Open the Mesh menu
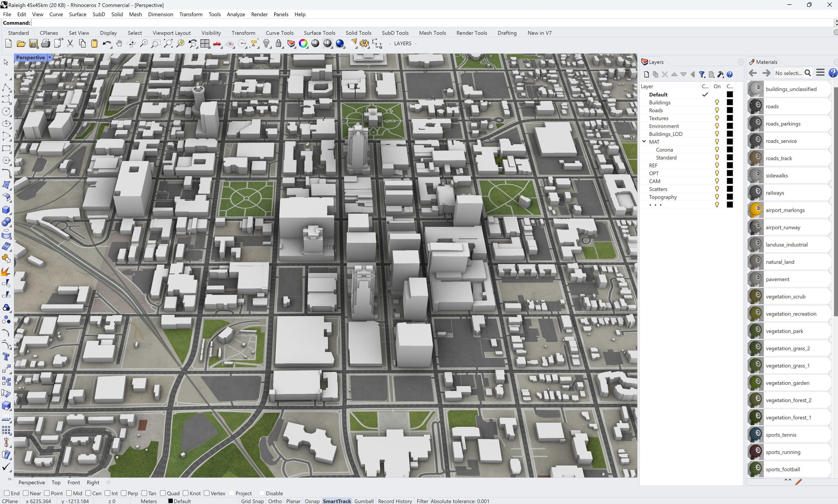The height and width of the screenshot is (504, 838). pyautogui.click(x=135, y=14)
